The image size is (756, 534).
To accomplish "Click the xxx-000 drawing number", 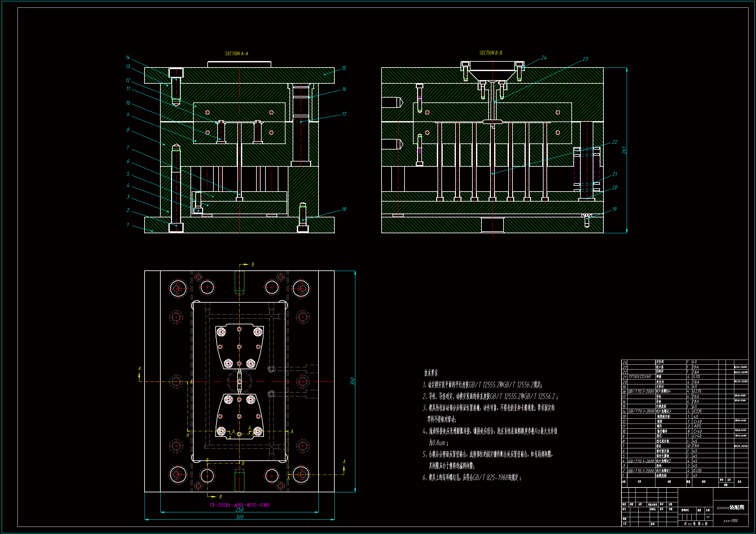I will [x=730, y=521].
